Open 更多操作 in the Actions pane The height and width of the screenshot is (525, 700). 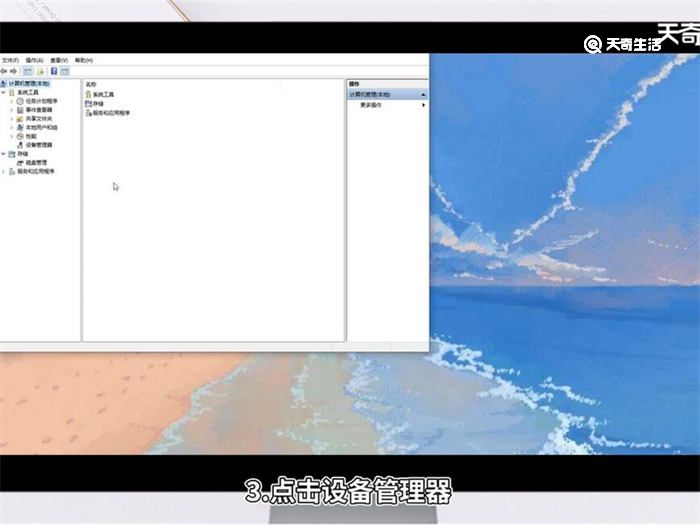point(371,105)
